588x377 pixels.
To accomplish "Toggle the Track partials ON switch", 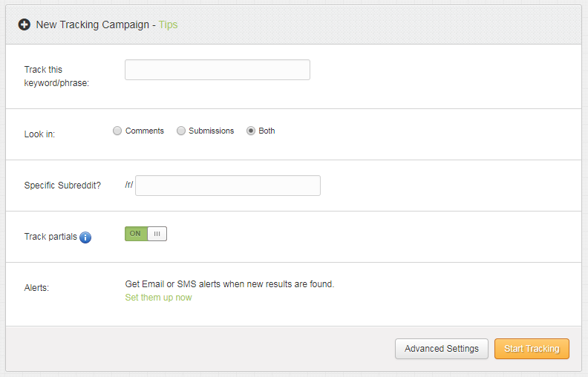I will point(146,234).
